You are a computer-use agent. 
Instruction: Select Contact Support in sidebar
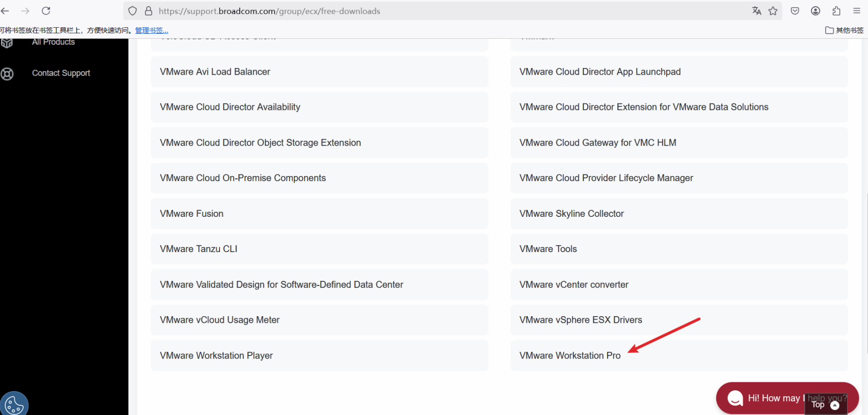pos(61,73)
